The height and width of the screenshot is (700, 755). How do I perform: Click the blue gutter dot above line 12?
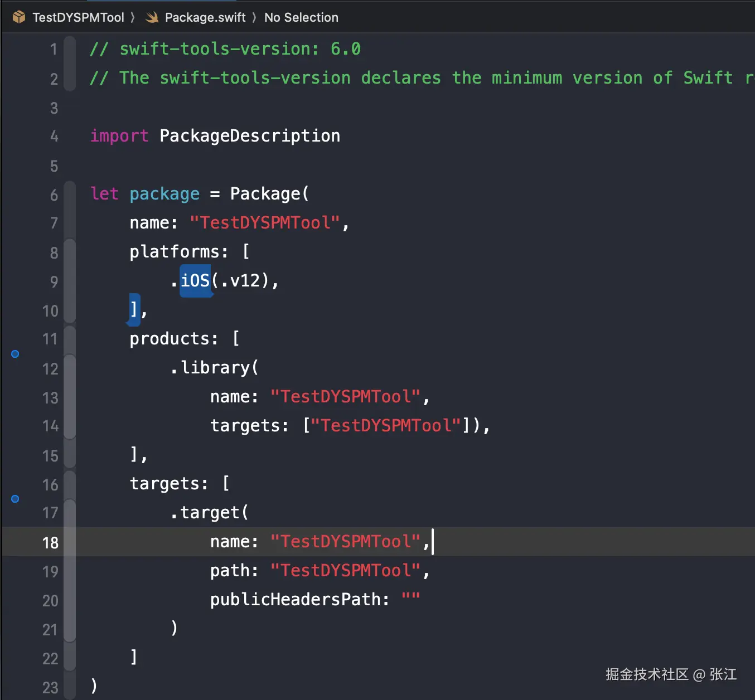[x=15, y=354]
